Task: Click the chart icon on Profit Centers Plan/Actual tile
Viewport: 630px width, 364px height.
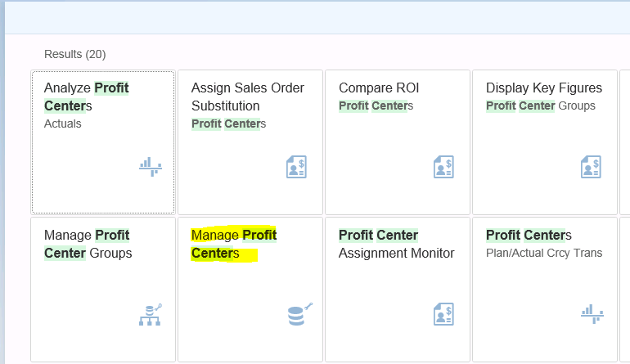Action: pos(592,312)
